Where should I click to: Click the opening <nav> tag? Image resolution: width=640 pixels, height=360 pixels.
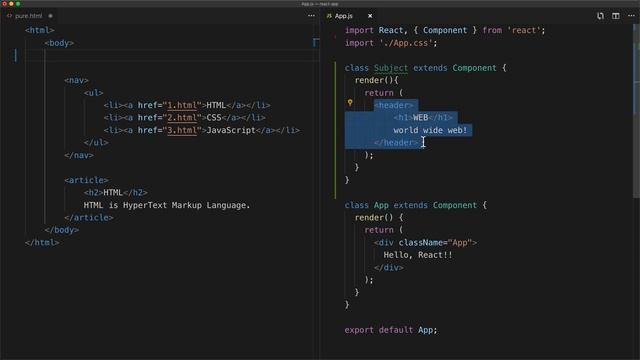click(x=76, y=80)
